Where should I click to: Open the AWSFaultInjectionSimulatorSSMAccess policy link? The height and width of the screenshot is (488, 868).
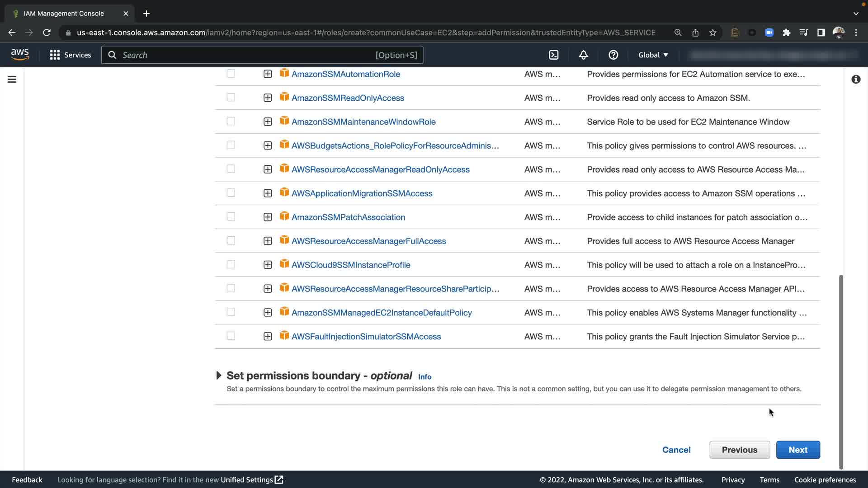click(x=366, y=336)
